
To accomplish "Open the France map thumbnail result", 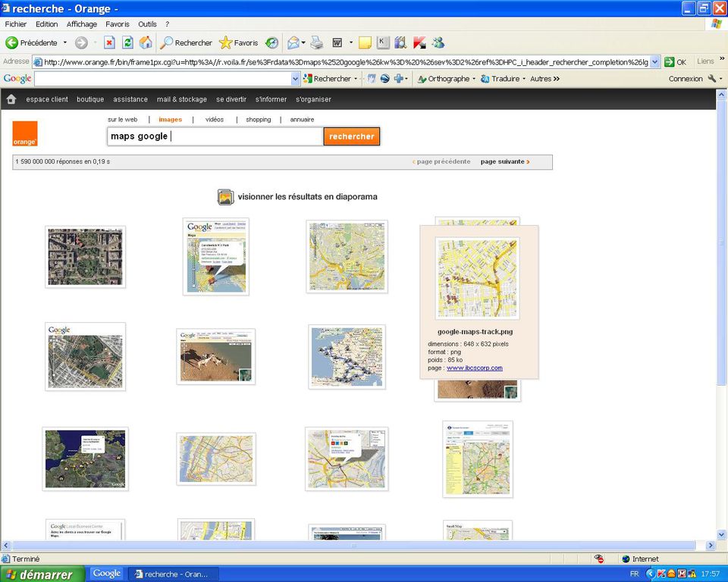I will click(347, 357).
